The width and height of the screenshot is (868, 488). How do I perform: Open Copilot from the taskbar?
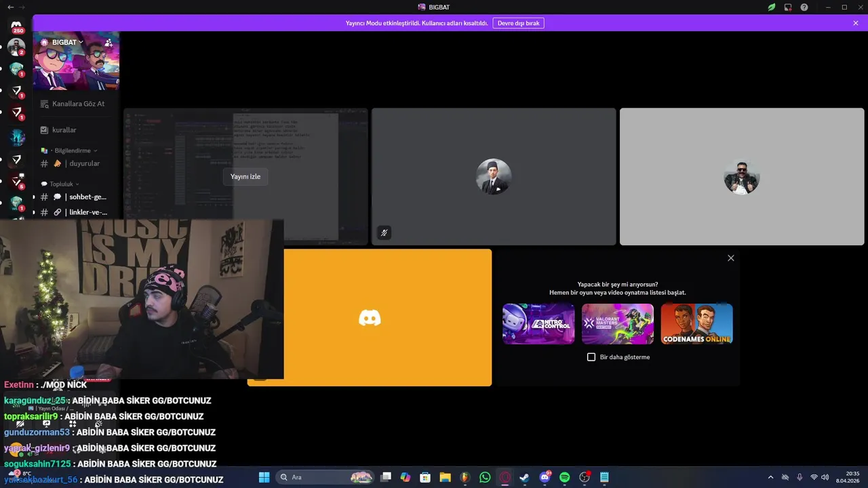click(406, 477)
